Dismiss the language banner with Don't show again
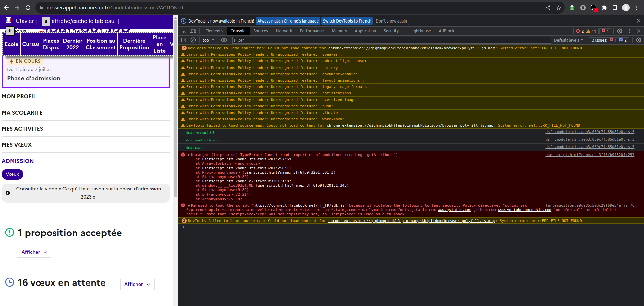The height and width of the screenshot is (306, 644). pos(391,21)
